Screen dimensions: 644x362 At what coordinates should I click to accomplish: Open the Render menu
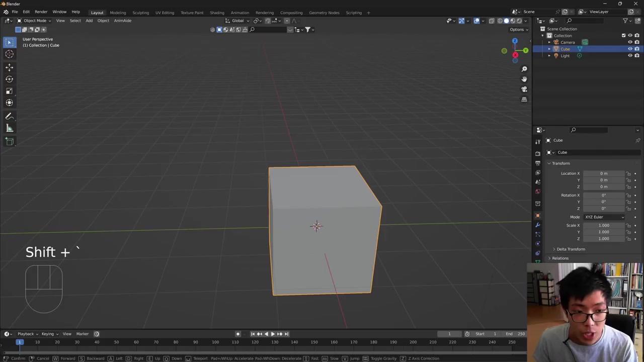click(x=41, y=12)
